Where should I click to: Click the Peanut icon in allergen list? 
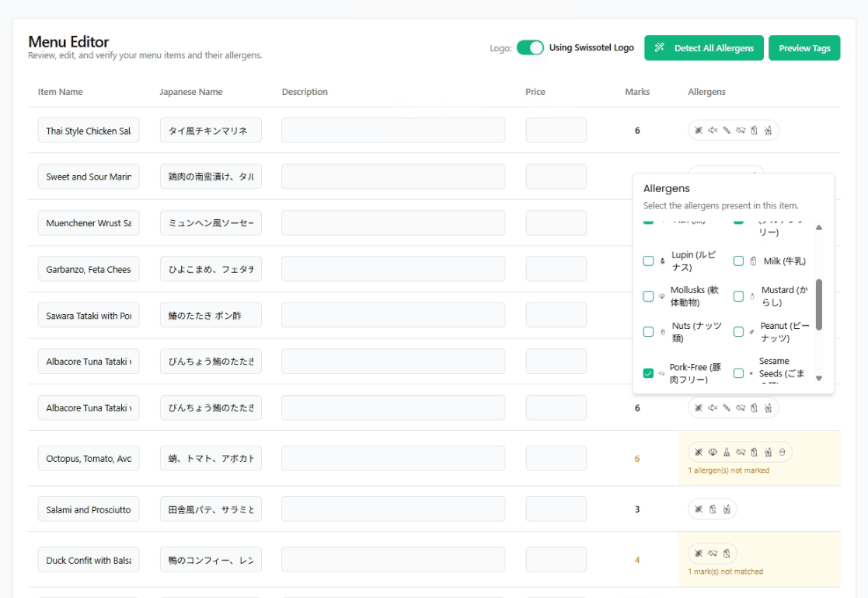(751, 332)
